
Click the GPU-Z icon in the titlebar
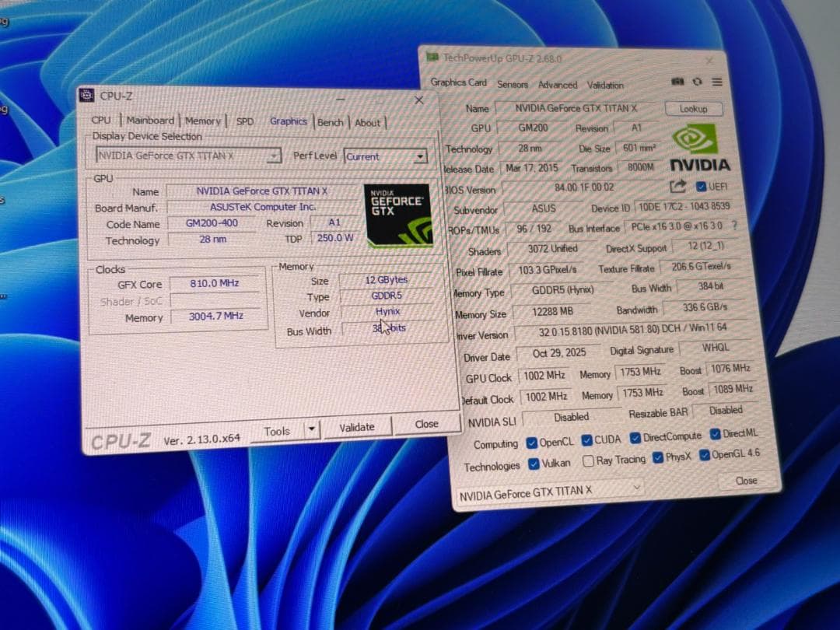[433, 58]
